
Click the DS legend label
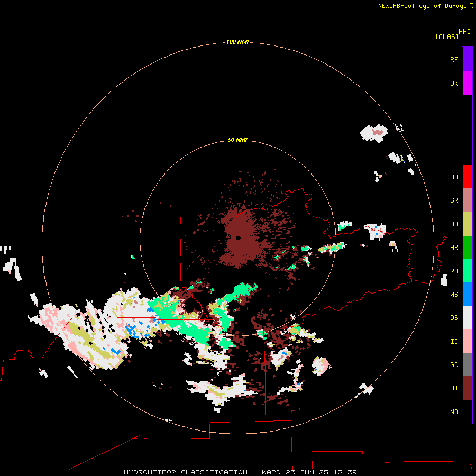click(454, 318)
